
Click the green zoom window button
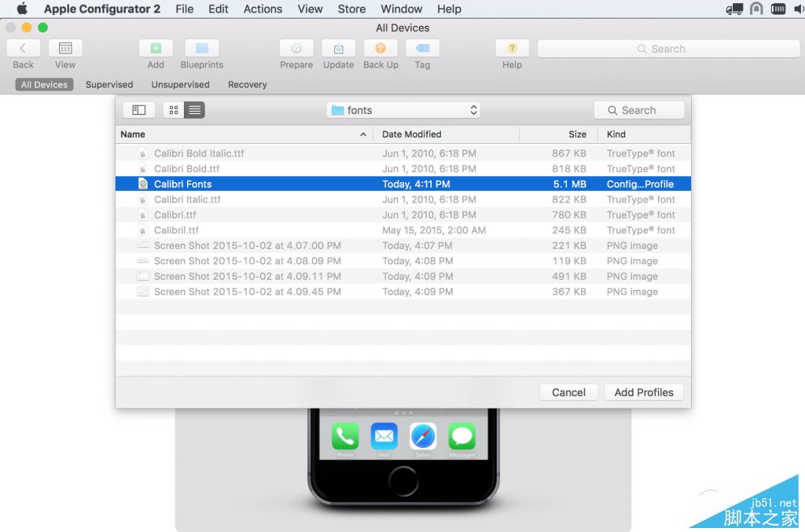42,28
